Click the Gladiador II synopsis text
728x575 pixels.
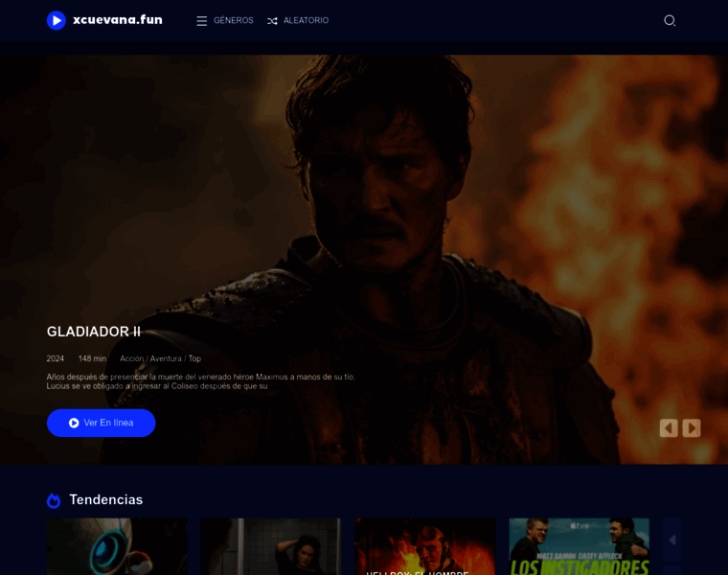tap(201, 381)
